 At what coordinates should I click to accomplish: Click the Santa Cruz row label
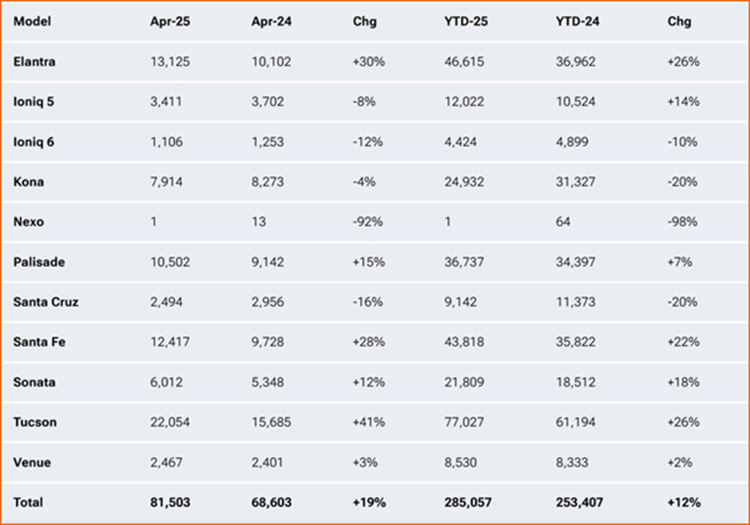click(44, 302)
